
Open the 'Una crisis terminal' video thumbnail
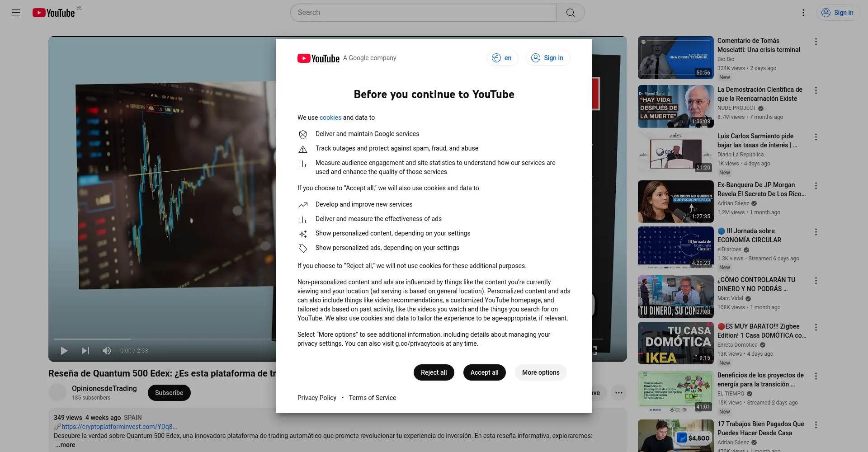tap(676, 57)
